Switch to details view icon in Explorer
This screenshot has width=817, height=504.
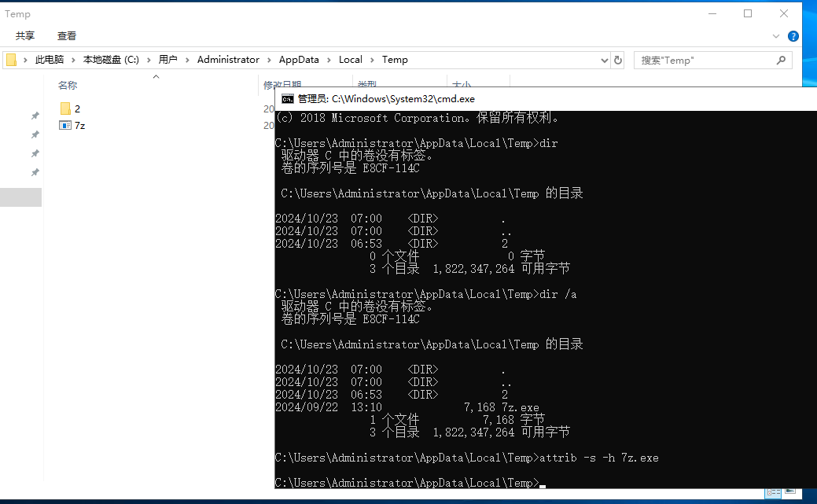point(773,492)
